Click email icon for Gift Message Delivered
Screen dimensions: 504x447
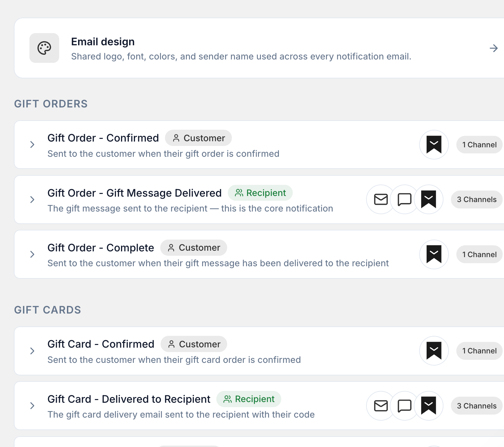pyautogui.click(x=381, y=199)
